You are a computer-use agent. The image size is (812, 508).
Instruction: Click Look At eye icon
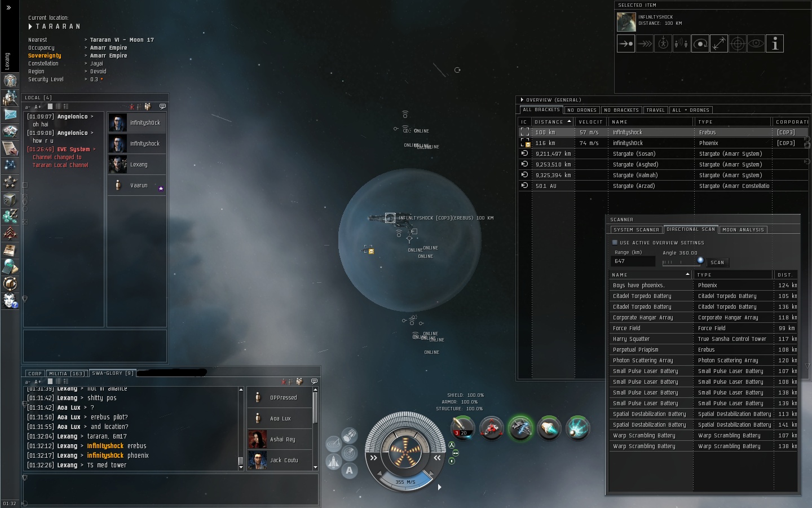click(x=756, y=43)
